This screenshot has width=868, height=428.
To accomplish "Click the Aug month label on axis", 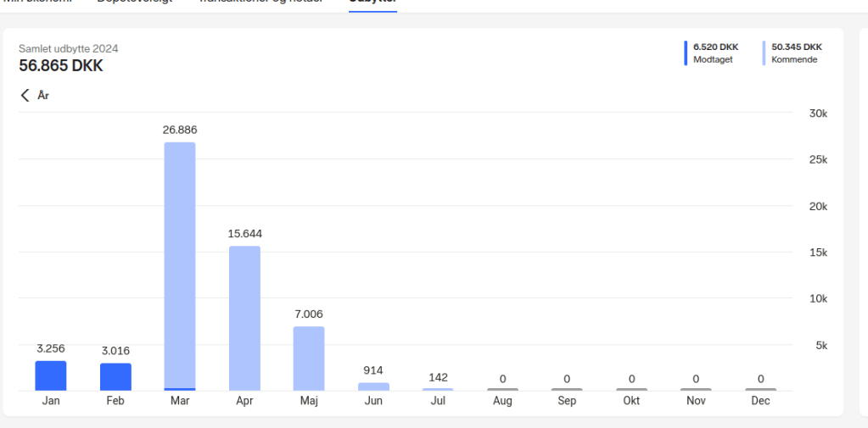I will pyautogui.click(x=502, y=401).
